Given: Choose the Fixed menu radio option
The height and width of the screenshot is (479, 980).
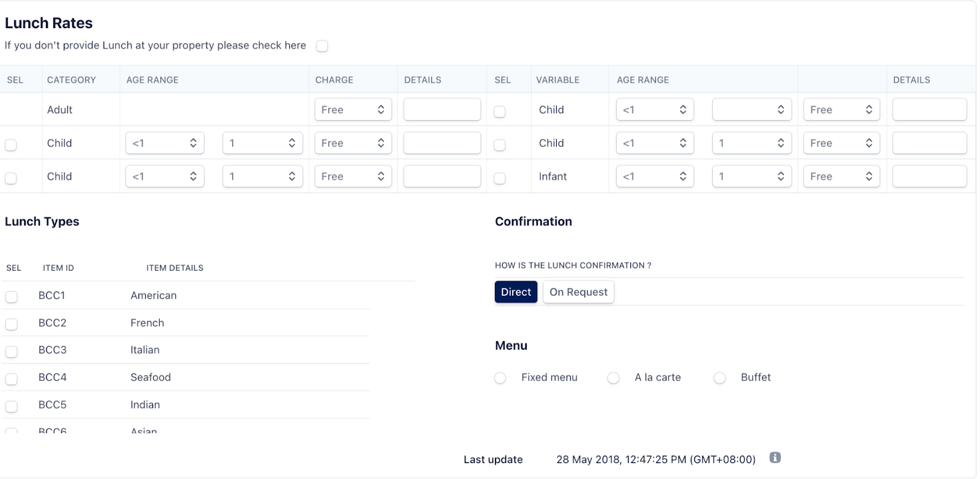Looking at the screenshot, I should (x=500, y=378).
